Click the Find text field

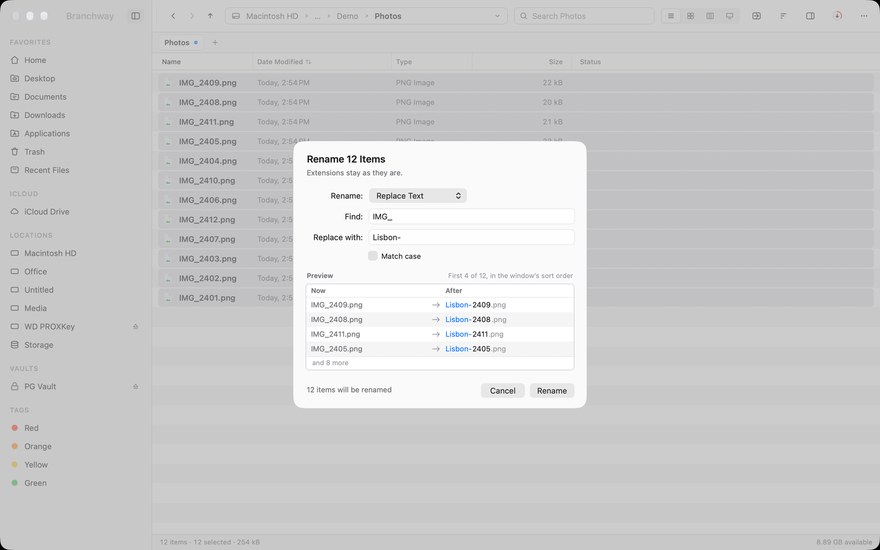[x=471, y=217]
